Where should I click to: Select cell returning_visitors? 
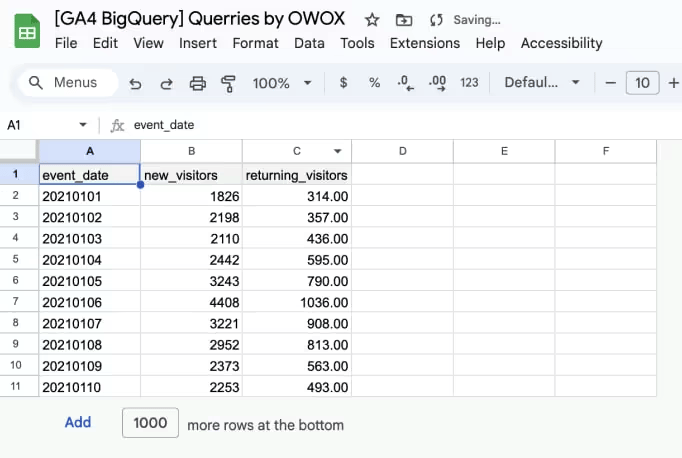click(297, 174)
